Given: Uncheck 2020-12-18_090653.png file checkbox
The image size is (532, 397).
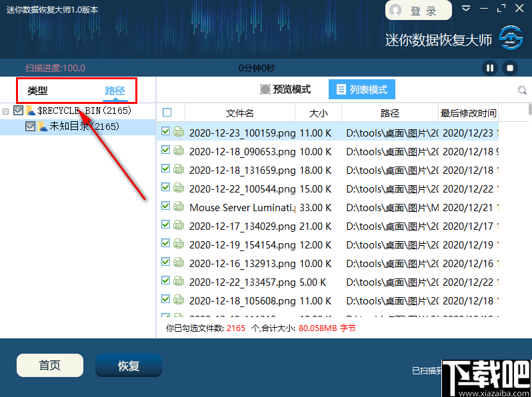Looking at the screenshot, I should (x=165, y=149).
